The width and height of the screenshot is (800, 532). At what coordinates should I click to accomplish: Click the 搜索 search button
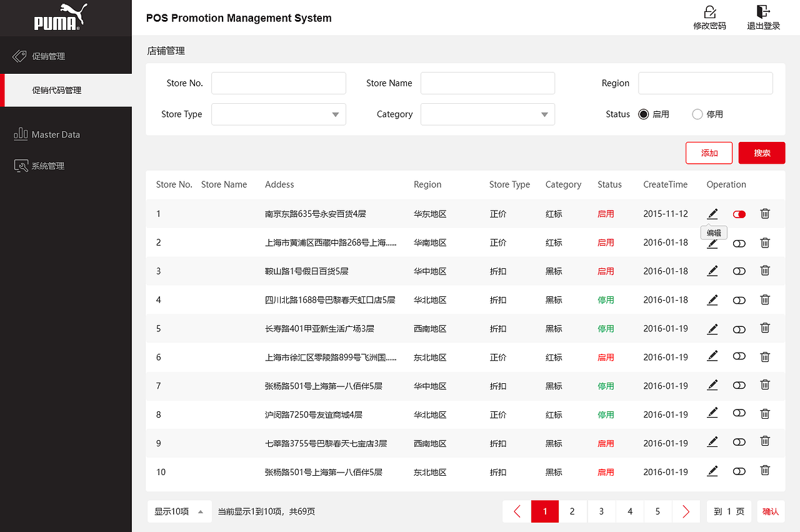click(x=762, y=153)
